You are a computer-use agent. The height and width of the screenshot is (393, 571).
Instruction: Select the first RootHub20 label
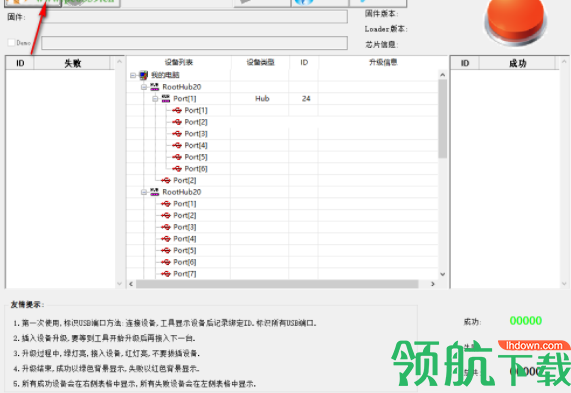182,87
